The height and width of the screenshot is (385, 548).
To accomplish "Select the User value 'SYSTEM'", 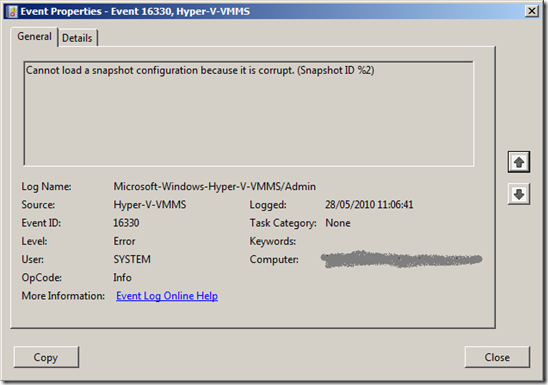I will pos(132,259).
